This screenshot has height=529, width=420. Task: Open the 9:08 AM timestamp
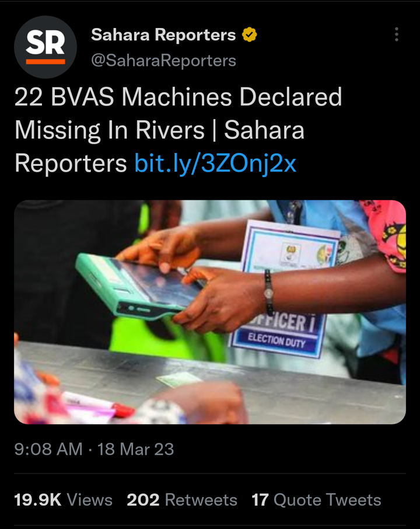coord(48,449)
